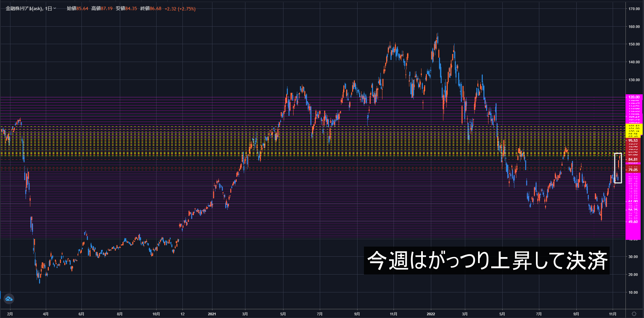644x318 pixels.
Task: Click the blue cloud logo icon
Action: point(9,299)
